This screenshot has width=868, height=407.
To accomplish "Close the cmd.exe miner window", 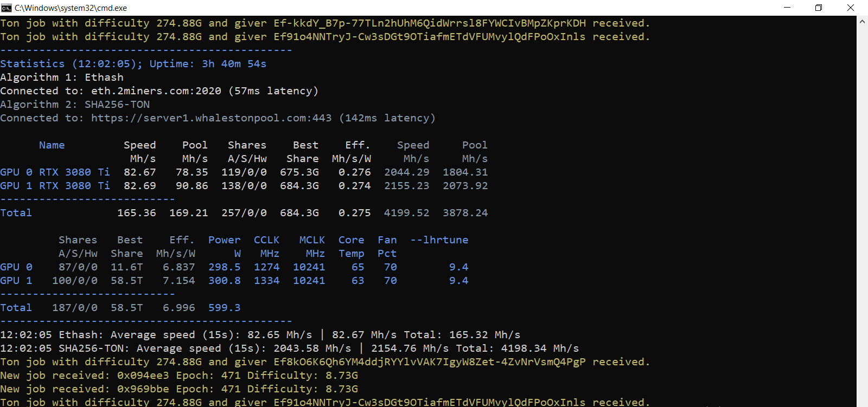I will point(851,8).
